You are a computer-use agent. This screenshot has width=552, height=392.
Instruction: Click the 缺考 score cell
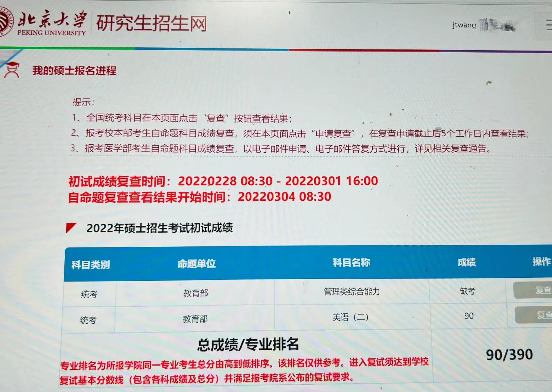[468, 291]
